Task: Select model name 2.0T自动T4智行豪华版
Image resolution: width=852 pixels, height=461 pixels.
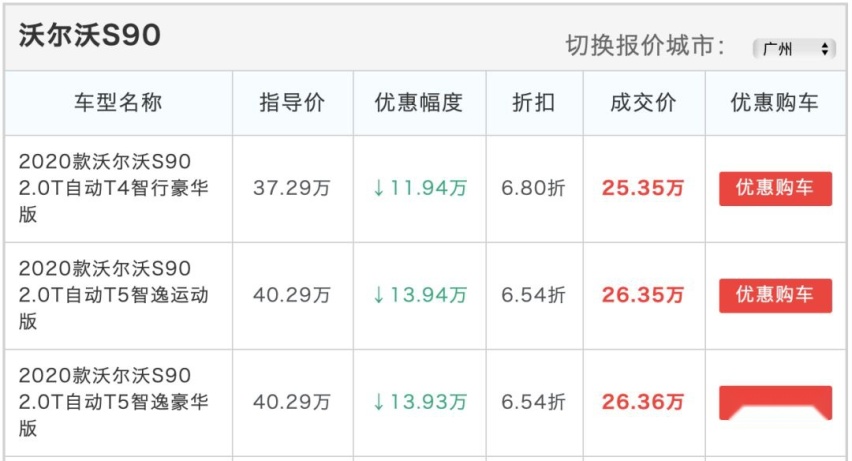Action: 114,188
